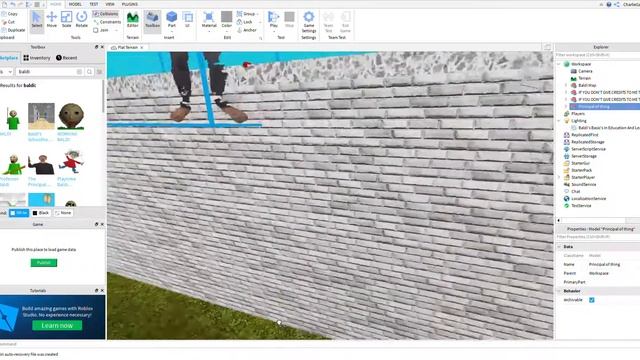Toggle the Join checkbox
640x360 pixels.
96,30
